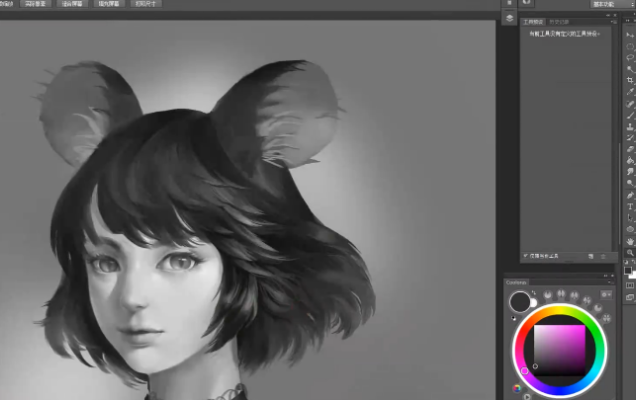The width and height of the screenshot is (636, 400).
Task: Click the 实际像素 button
Action: pos(35,4)
